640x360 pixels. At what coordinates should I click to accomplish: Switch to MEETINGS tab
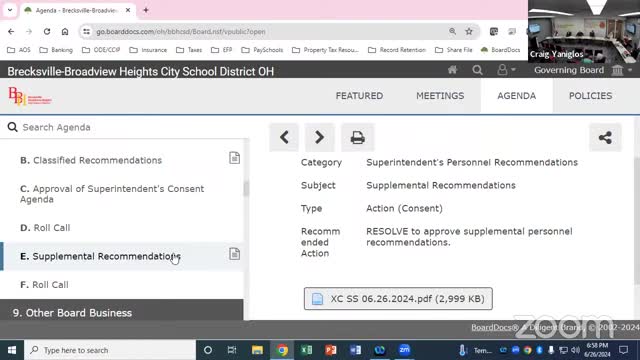point(440,96)
